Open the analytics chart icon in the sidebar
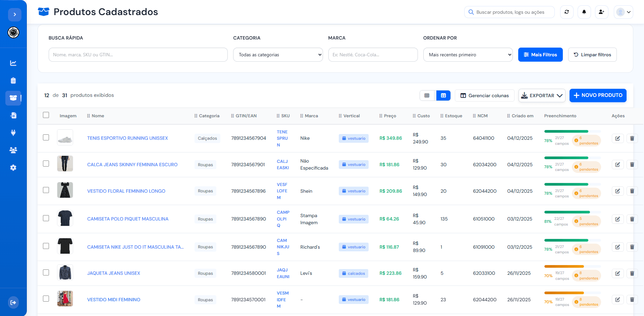Screen dimensions: 644x316 [13, 63]
